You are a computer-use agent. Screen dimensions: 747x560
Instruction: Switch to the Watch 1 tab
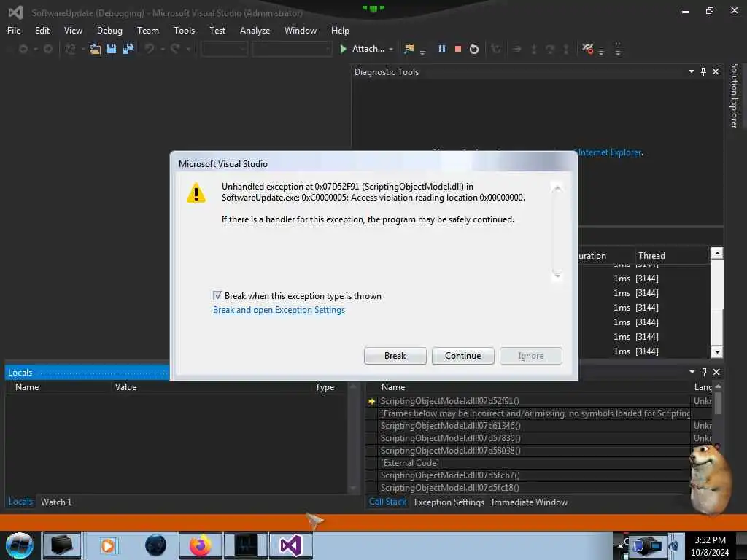(x=55, y=502)
